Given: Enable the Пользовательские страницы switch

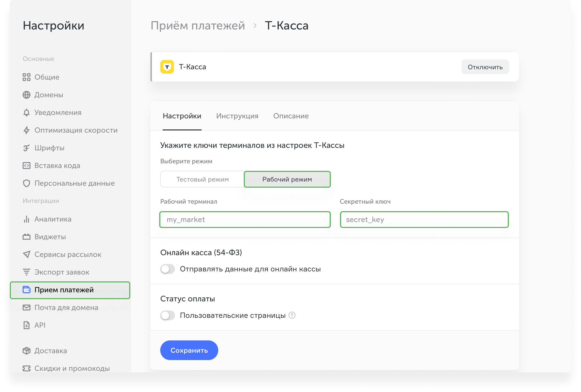Looking at the screenshot, I should (168, 316).
